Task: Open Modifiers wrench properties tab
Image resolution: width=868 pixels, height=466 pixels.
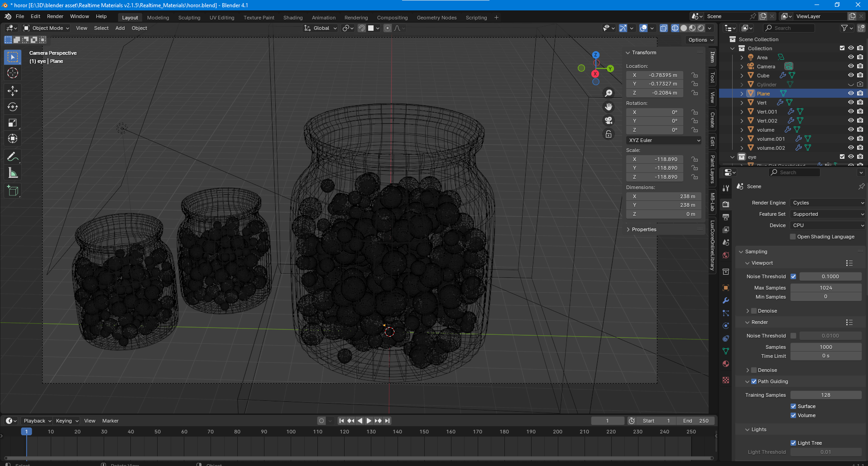Action: coord(726,300)
